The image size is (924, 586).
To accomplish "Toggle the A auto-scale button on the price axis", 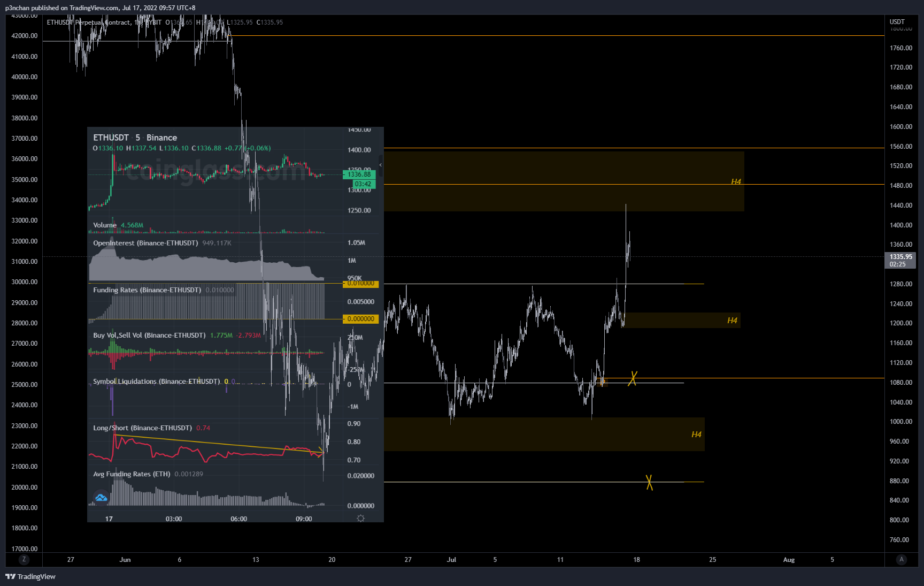I will tap(902, 559).
